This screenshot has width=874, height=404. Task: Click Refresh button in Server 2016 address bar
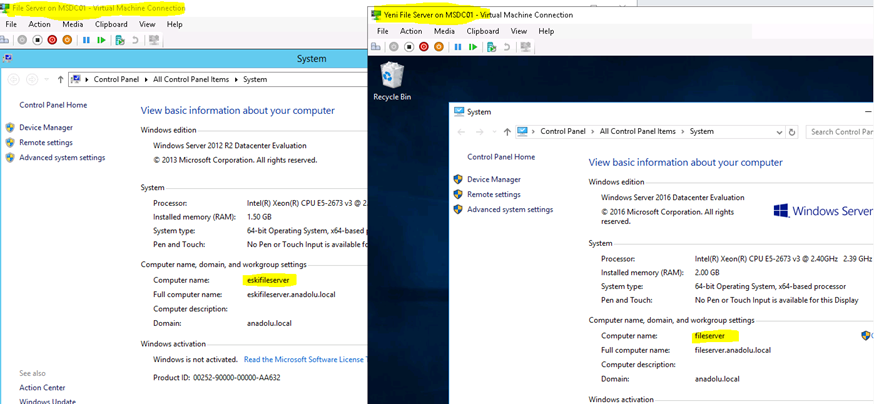793,132
